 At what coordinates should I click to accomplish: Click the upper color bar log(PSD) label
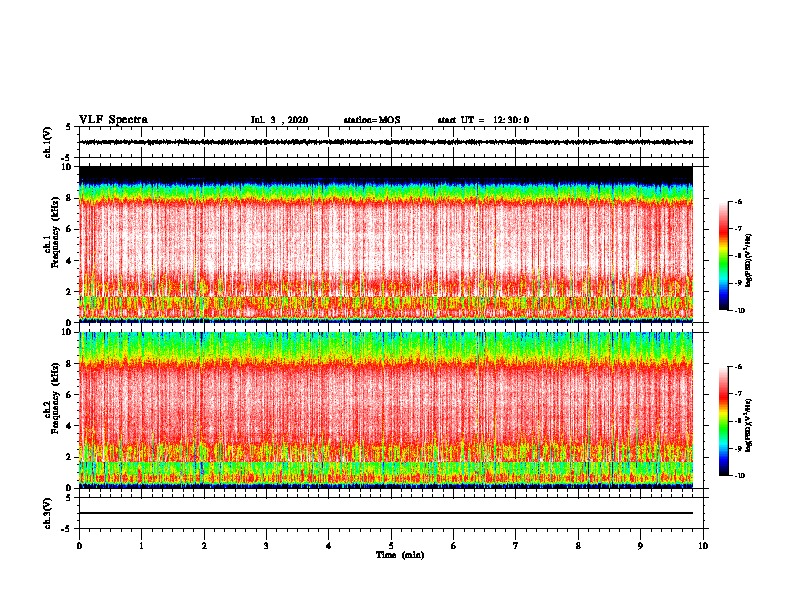tap(749, 261)
